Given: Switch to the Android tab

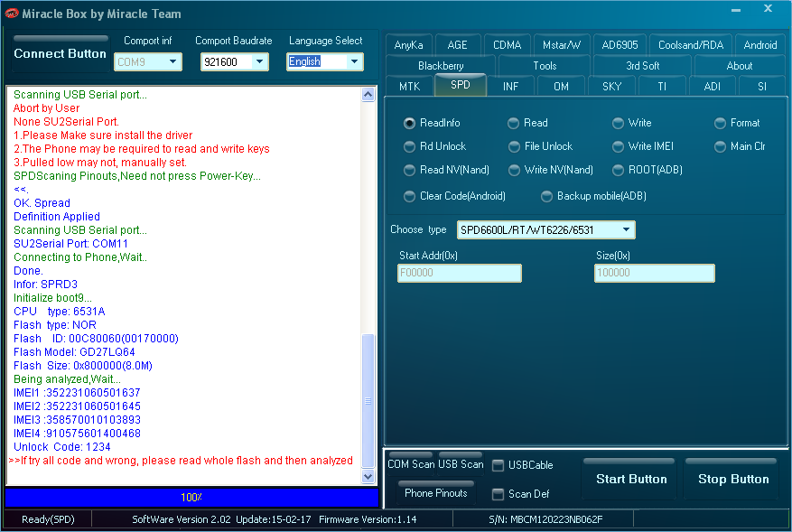Looking at the screenshot, I should click(x=760, y=45).
